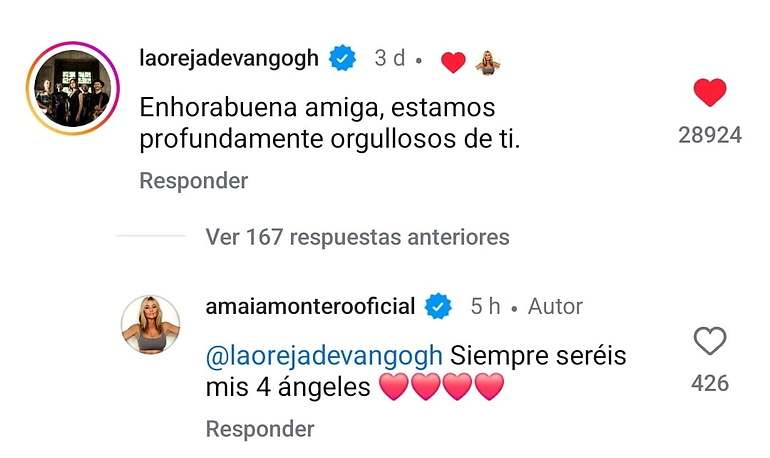
Task: Open laorejadevangogh username link
Action: [x=229, y=58]
